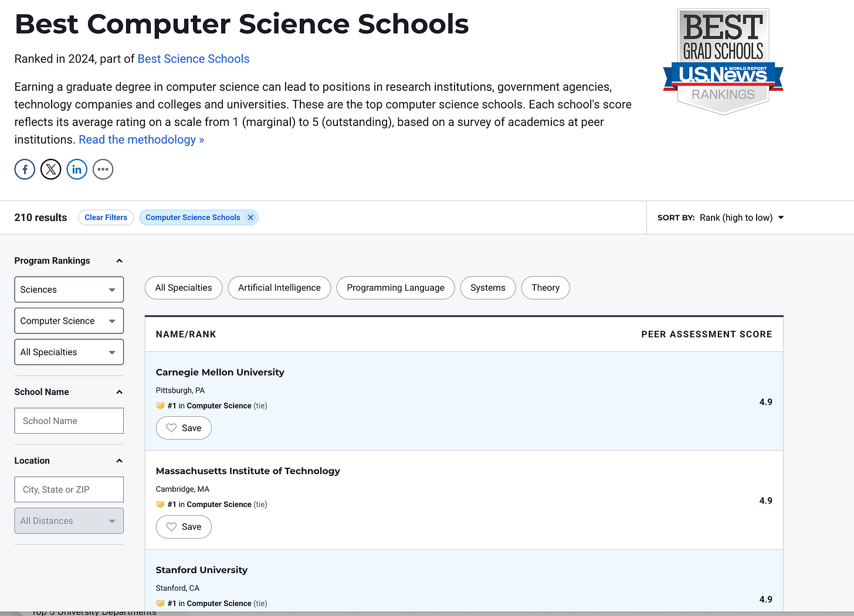This screenshot has height=616, width=854.
Task: Collapse the Location section
Action: tap(119, 461)
